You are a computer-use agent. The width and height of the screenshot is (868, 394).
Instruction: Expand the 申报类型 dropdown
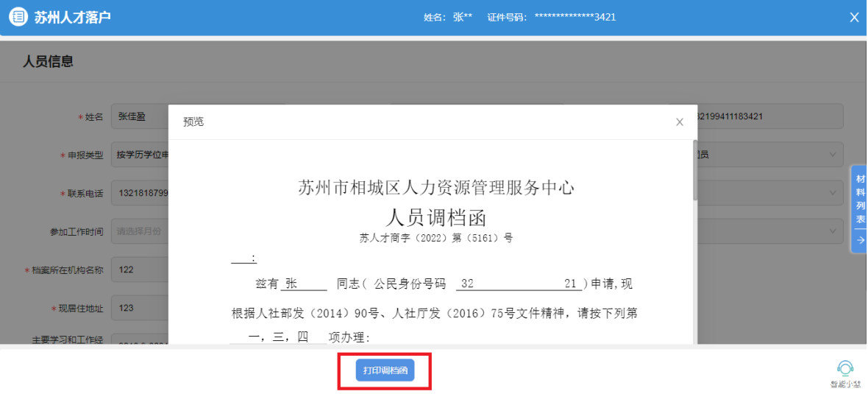pyautogui.click(x=140, y=155)
